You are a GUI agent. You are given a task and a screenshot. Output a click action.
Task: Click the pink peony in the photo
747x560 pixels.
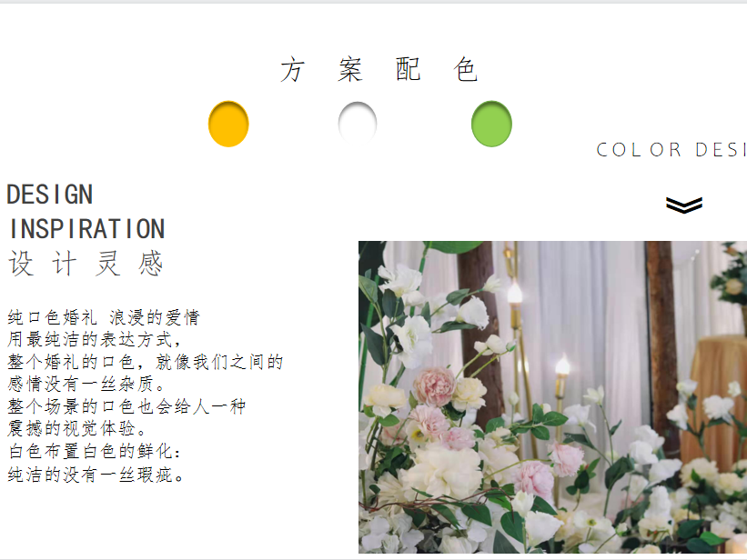[434, 386]
